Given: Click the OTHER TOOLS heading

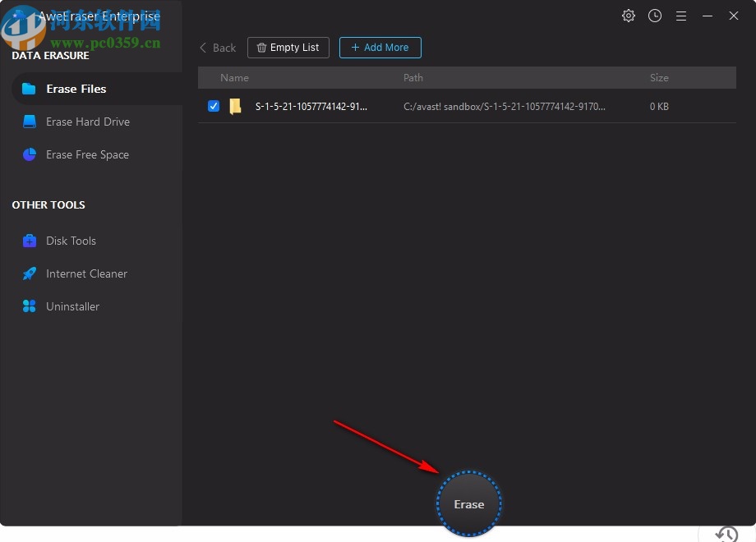Looking at the screenshot, I should click(48, 204).
